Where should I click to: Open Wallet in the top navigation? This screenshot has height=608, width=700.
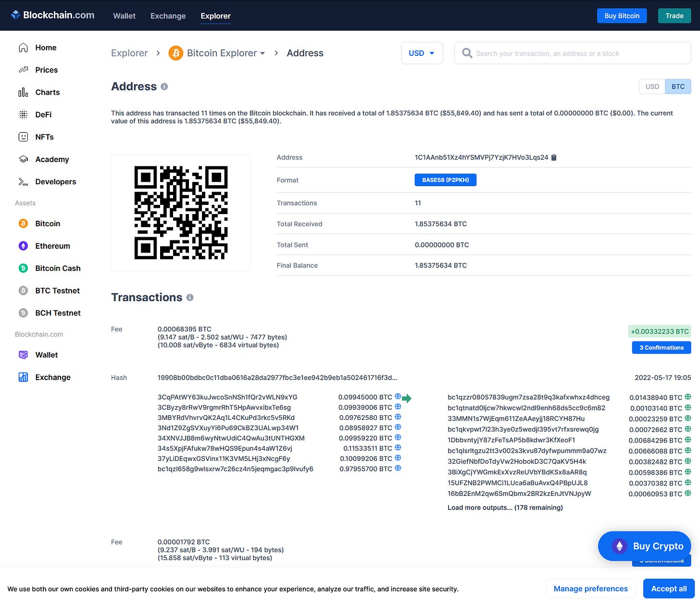124,16
